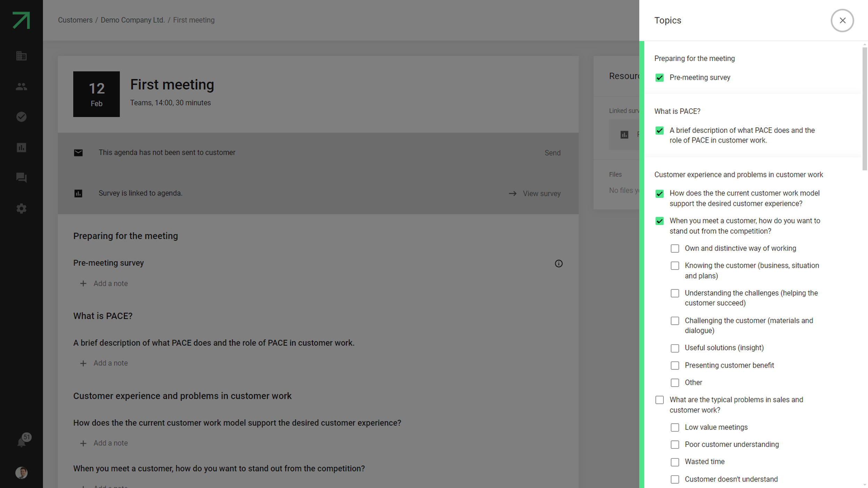The width and height of the screenshot is (868, 488).
Task: Open the surveys chart icon in sidebar
Action: [x=21, y=148]
